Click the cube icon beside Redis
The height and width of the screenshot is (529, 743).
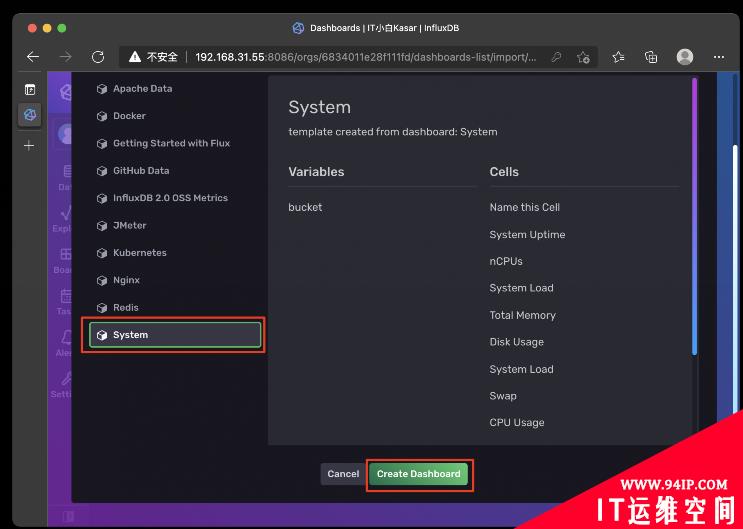point(102,308)
